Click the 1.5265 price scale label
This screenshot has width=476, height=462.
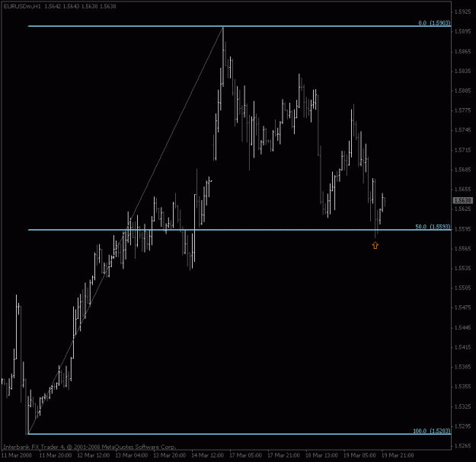click(463, 446)
